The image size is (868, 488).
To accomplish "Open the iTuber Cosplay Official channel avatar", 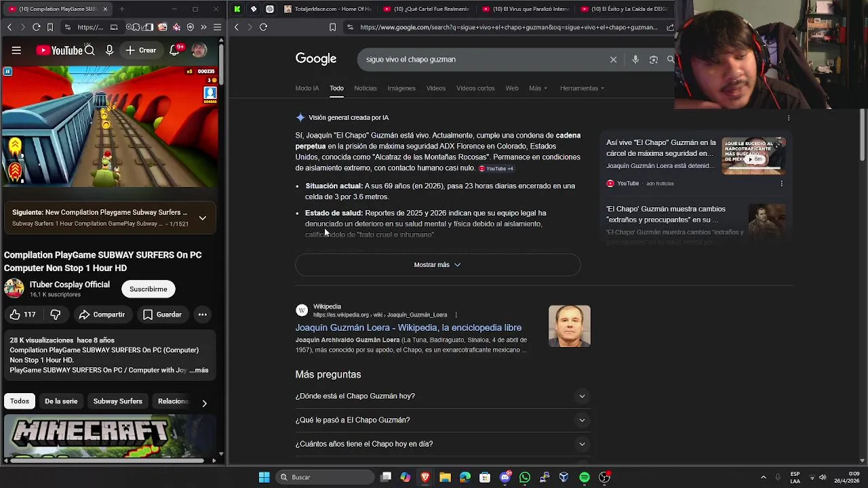I will (x=14, y=289).
